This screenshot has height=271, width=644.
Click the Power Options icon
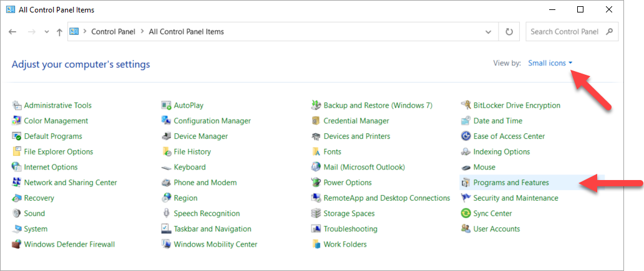[316, 183]
